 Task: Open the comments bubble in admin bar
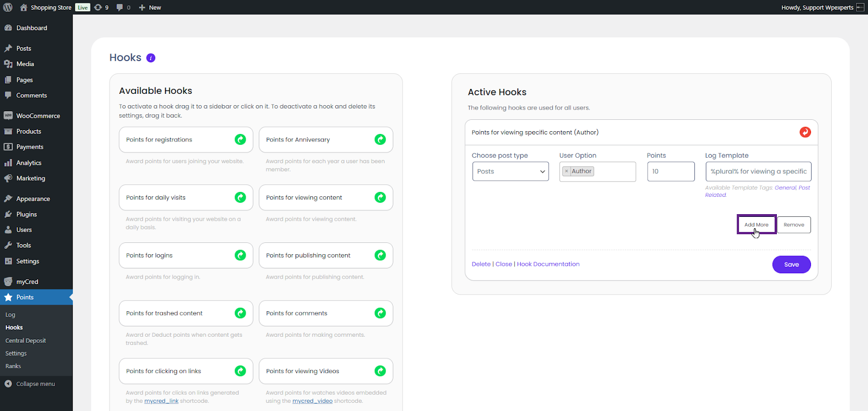(x=123, y=8)
